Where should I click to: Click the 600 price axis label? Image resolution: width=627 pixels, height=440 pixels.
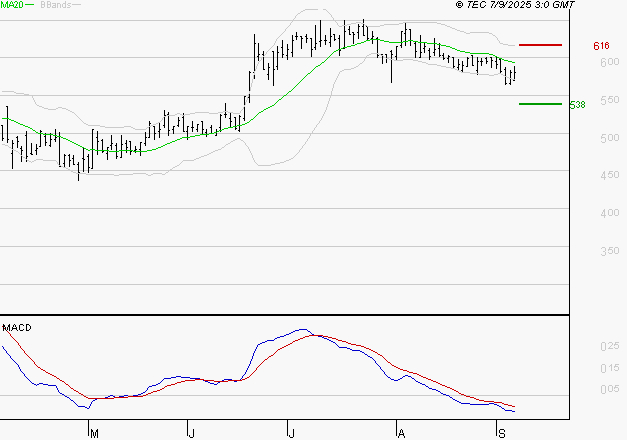click(610, 62)
